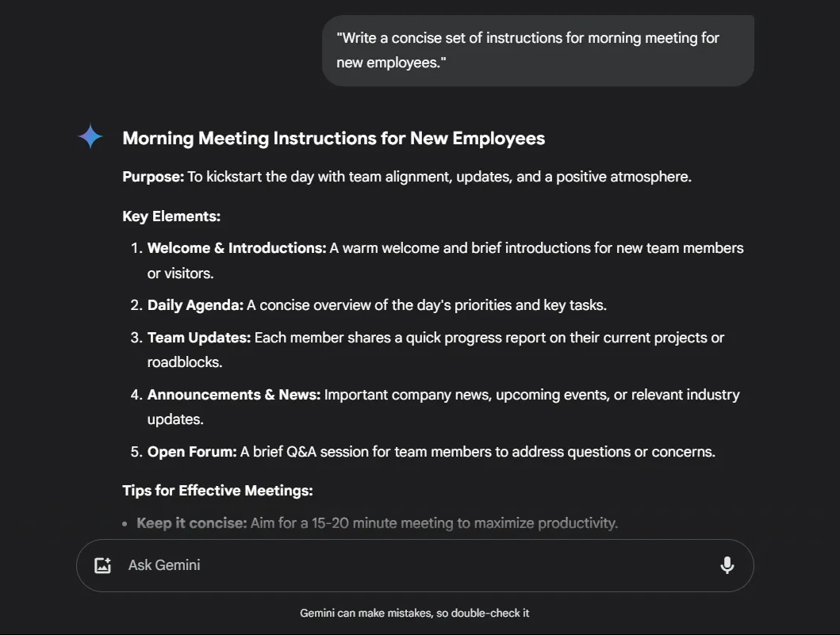
Task: Select the user prompt message bubble
Action: click(x=538, y=50)
